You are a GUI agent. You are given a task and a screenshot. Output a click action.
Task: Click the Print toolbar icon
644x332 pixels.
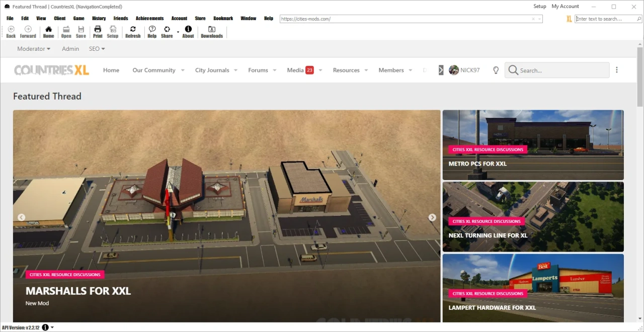[98, 29]
